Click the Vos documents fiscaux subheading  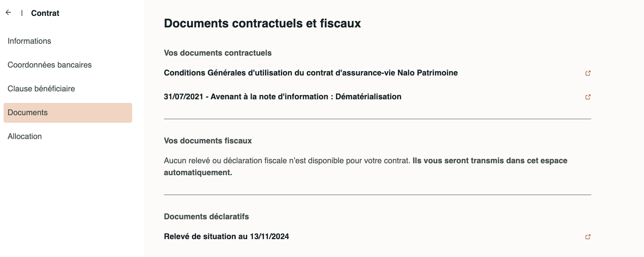208,141
